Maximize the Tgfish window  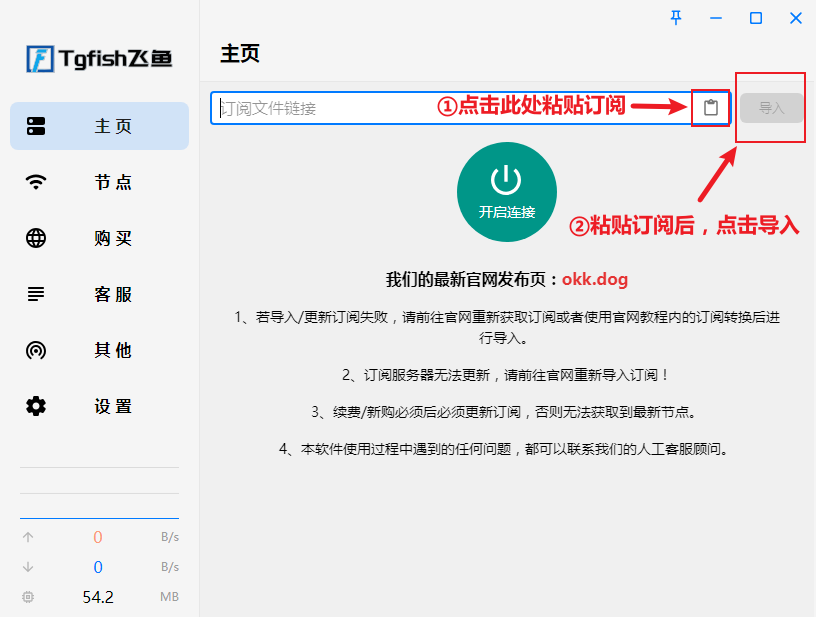click(756, 18)
